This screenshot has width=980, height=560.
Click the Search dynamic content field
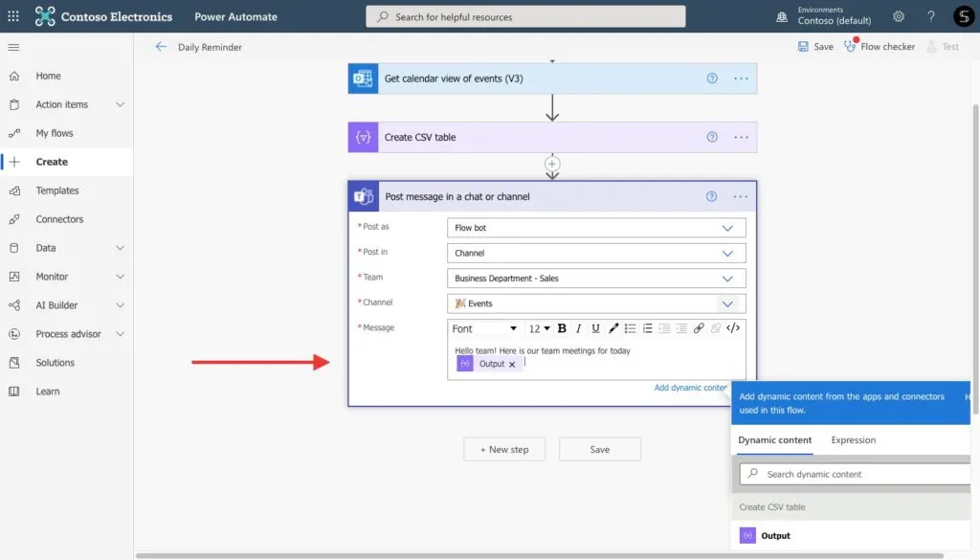pyautogui.click(x=855, y=474)
